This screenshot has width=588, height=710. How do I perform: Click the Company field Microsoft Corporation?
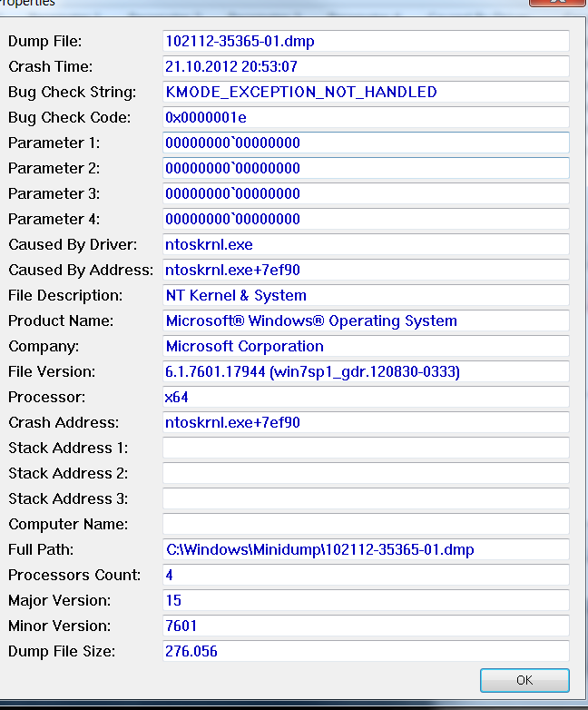coord(366,346)
